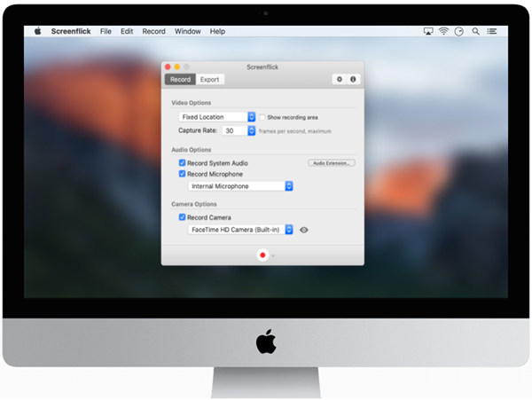Open the Fixed Location dropdown
532x400 pixels.
coord(217,117)
